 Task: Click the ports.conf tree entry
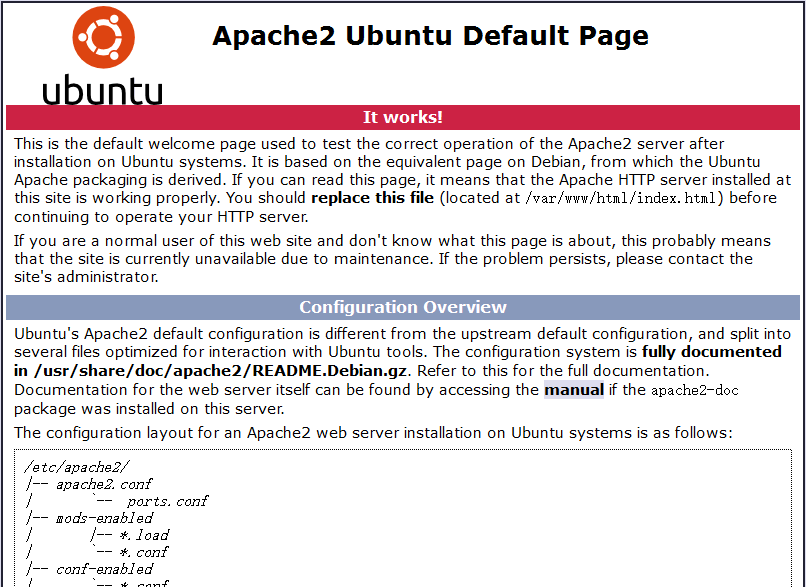(168, 501)
